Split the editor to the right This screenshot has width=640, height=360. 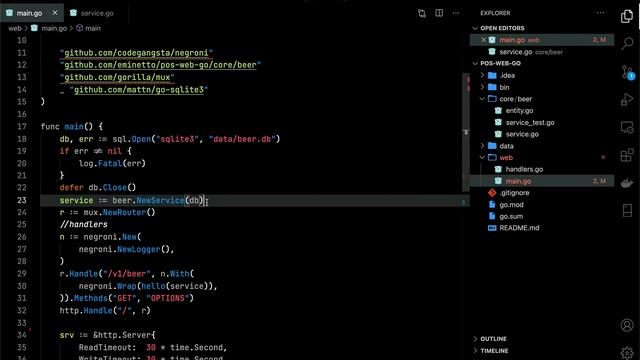pyautogui.click(x=439, y=13)
